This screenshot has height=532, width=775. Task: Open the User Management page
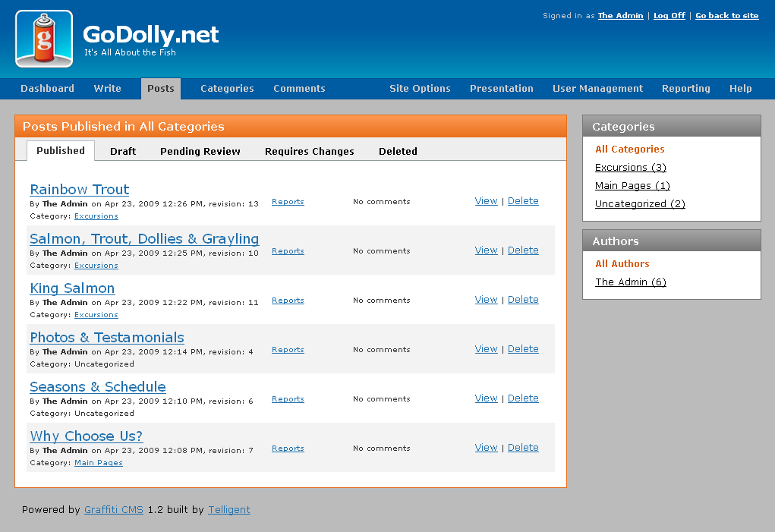tap(597, 89)
